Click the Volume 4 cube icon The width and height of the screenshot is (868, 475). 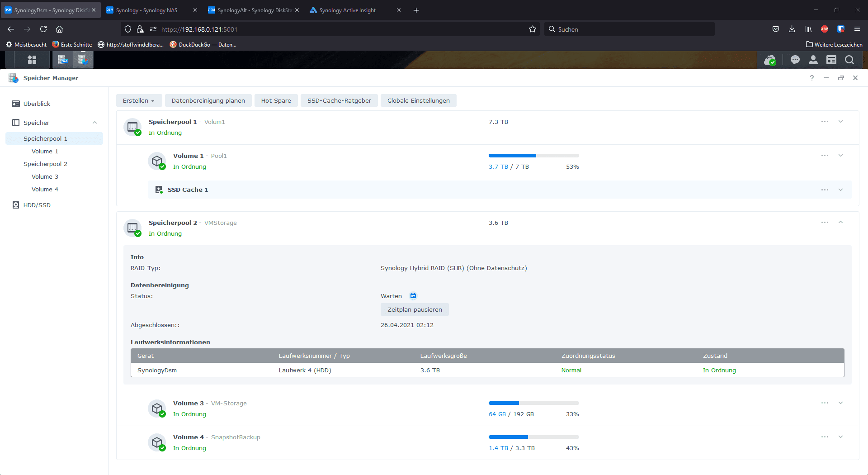pyautogui.click(x=157, y=442)
